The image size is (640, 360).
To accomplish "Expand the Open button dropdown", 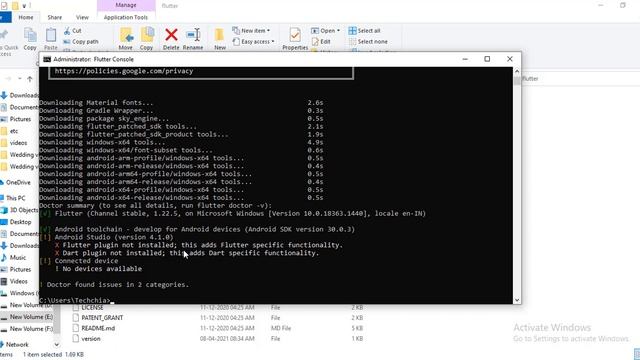I will tap(338, 31).
